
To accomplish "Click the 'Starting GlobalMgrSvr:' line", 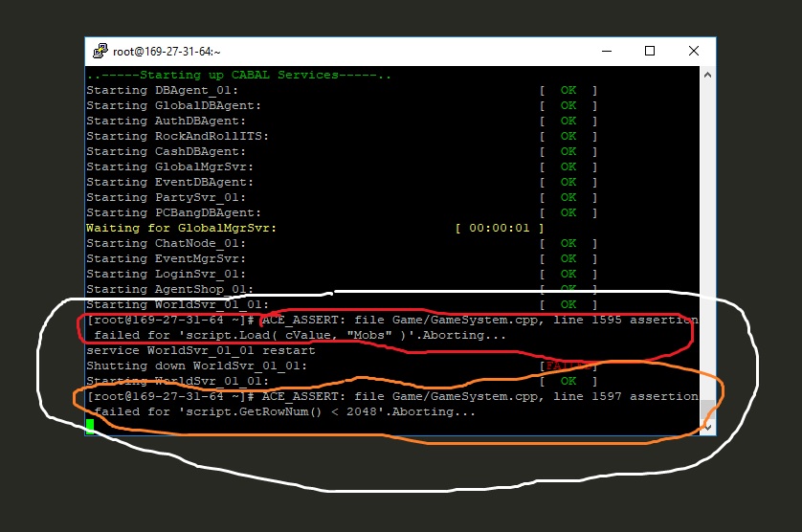I will click(169, 167).
